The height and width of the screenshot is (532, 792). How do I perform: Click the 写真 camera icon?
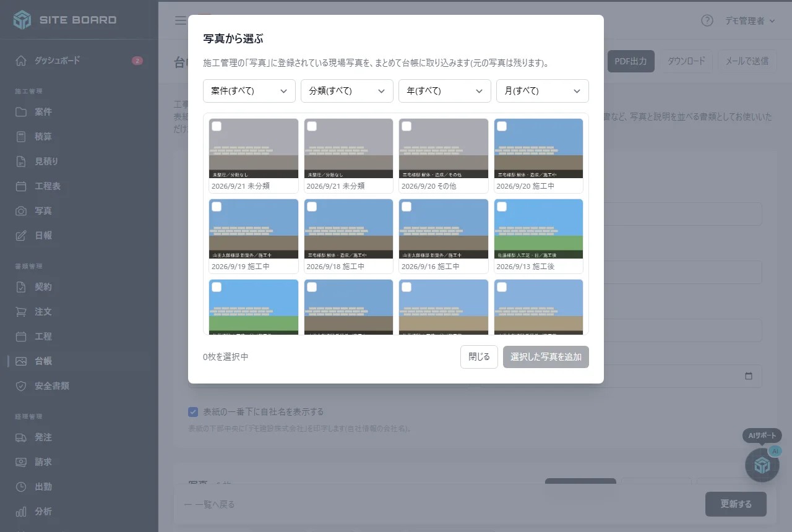point(21,211)
